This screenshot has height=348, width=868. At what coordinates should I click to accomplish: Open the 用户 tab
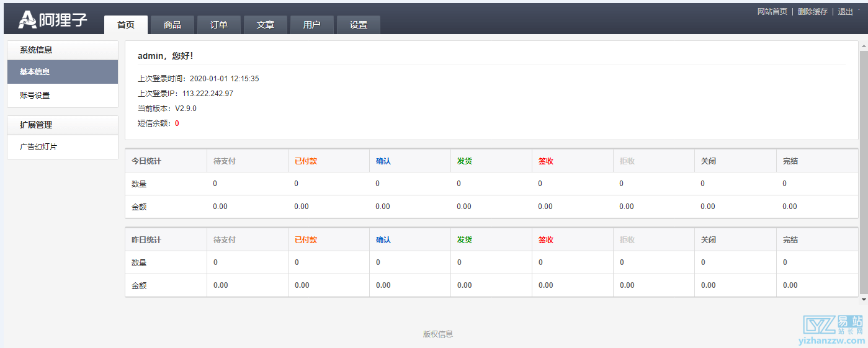click(312, 25)
